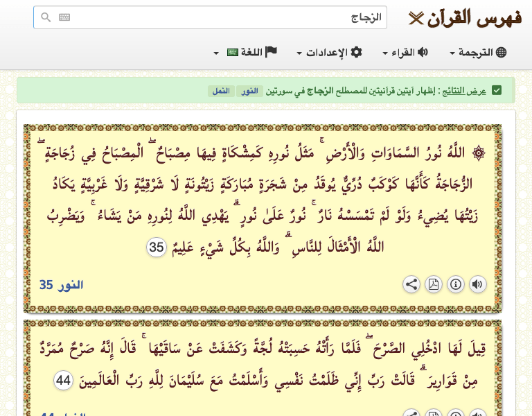The height and width of the screenshot is (416, 532).
Task: Open info for An-Nur verse 35
Action: point(456,284)
